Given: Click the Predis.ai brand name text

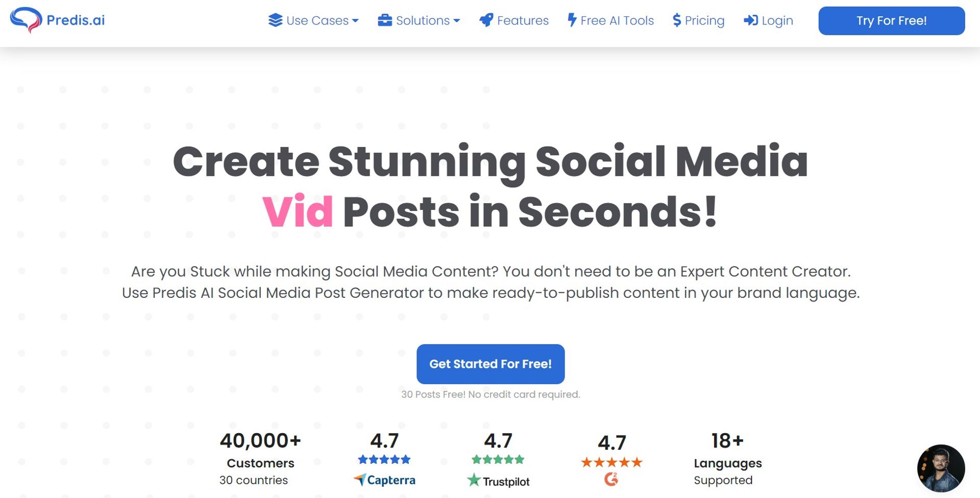Looking at the screenshot, I should [x=76, y=20].
